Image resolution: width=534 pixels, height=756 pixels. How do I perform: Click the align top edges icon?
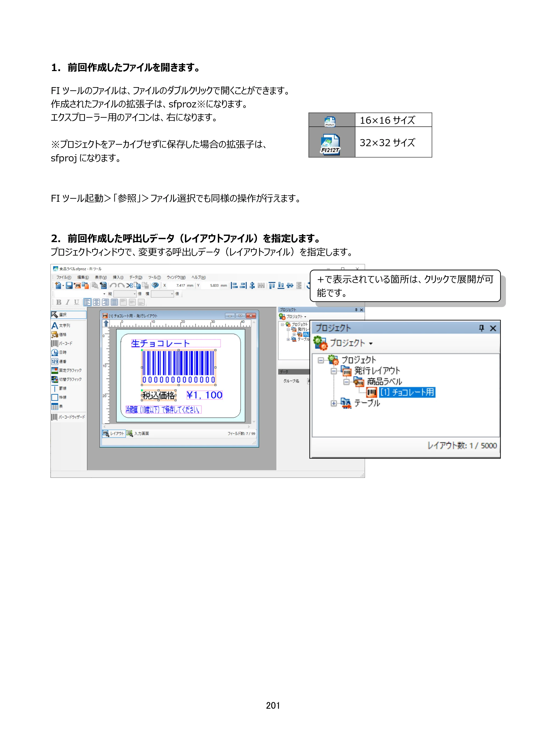[272, 285]
